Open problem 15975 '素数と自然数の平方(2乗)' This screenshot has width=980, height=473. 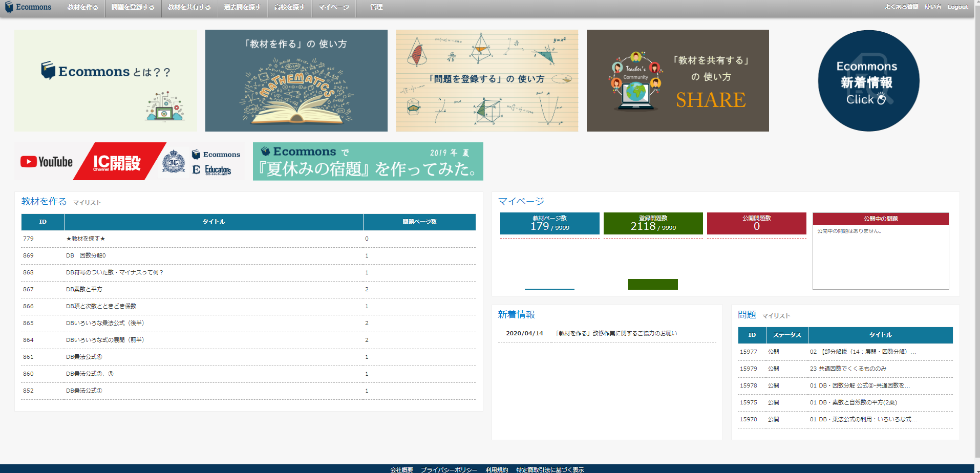pos(845,403)
